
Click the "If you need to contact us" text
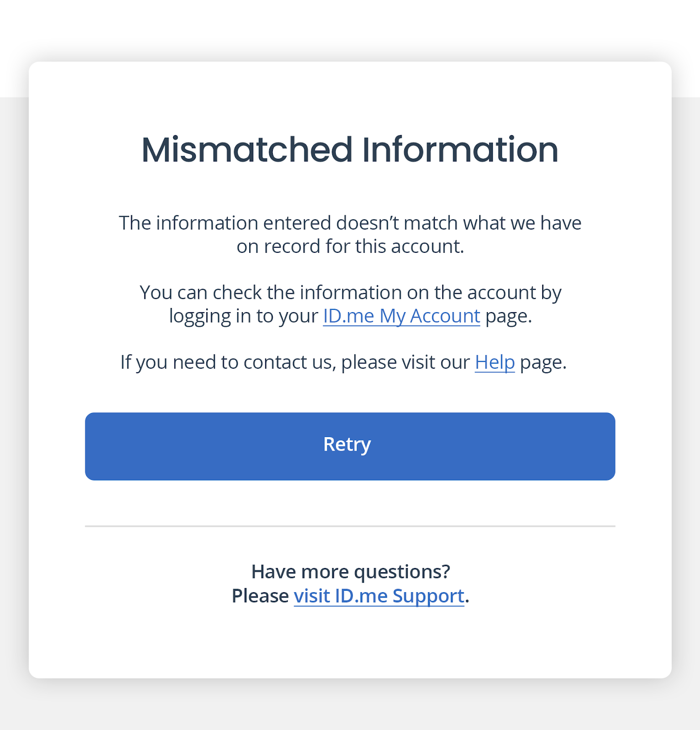click(x=295, y=362)
